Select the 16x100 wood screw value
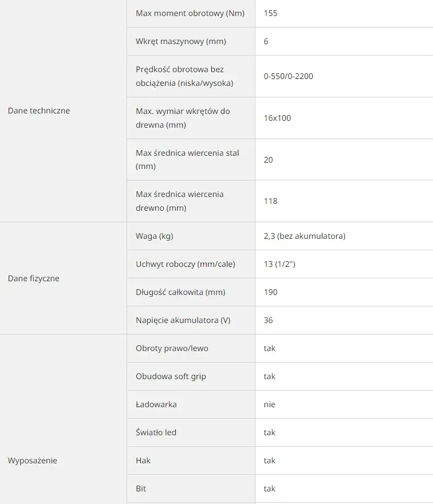Viewport: 433px width, 504px height. click(277, 118)
